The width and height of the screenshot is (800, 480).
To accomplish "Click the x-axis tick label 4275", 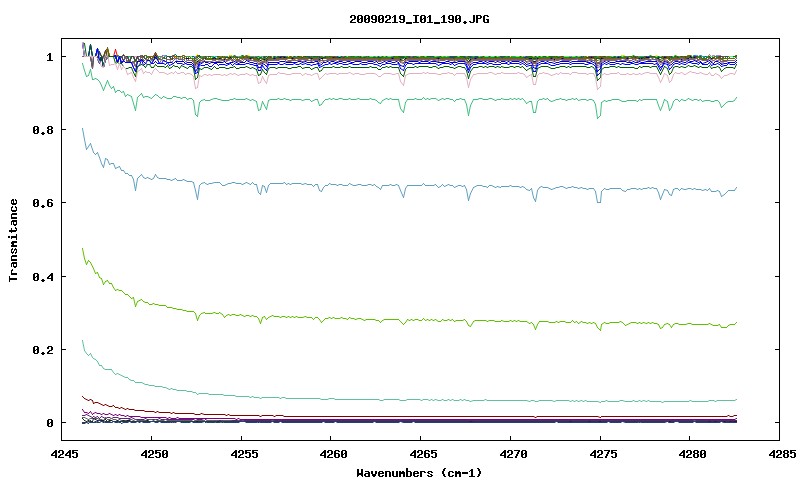I will click(601, 454).
